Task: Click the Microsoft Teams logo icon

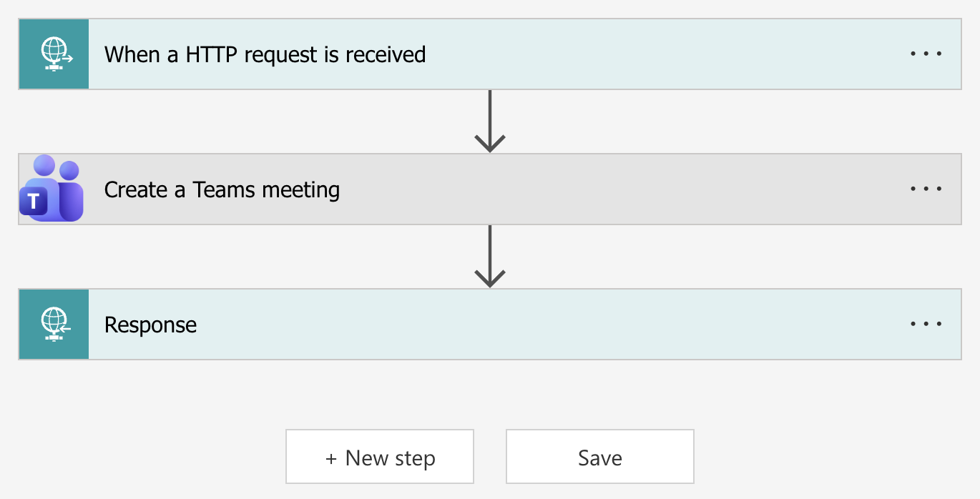Action: (x=52, y=189)
